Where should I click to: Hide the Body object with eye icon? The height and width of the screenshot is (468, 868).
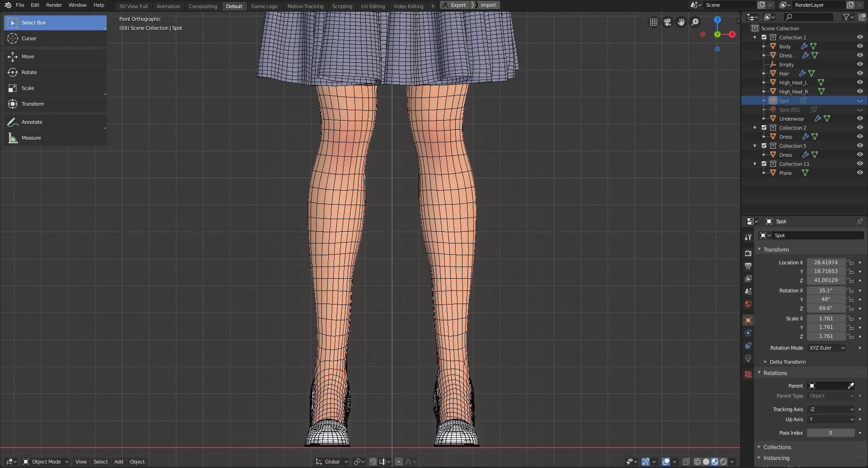[860, 46]
